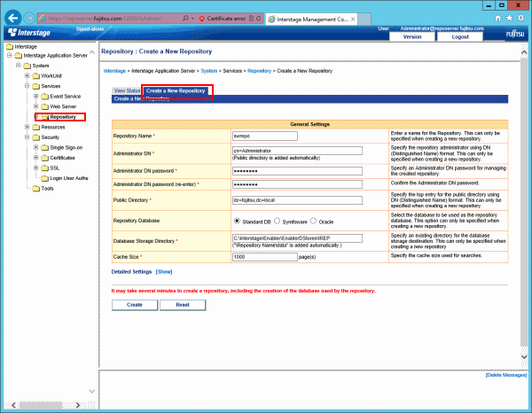Click the Cache Size input field

[x=265, y=257]
